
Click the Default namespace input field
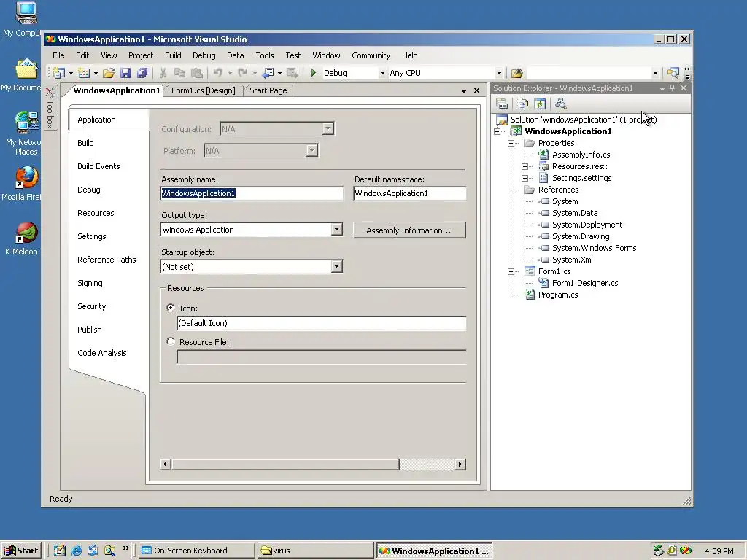[x=410, y=192]
